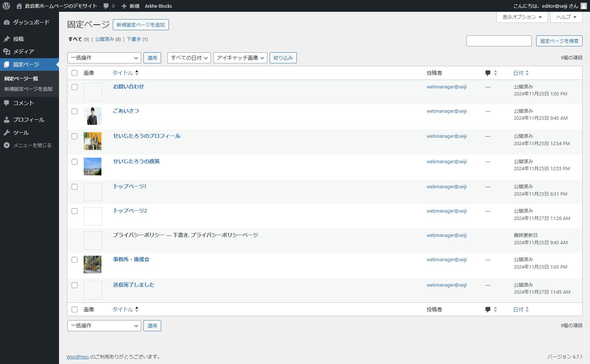Open the top 一括操作 bulk actions dropdown

[104, 58]
